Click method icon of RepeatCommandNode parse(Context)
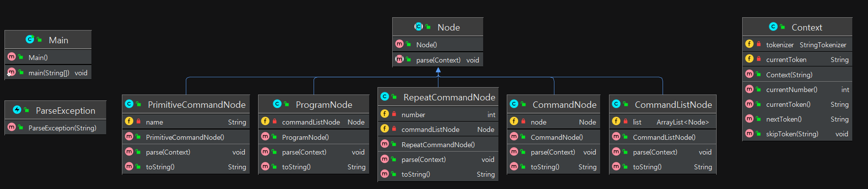 [x=385, y=159]
